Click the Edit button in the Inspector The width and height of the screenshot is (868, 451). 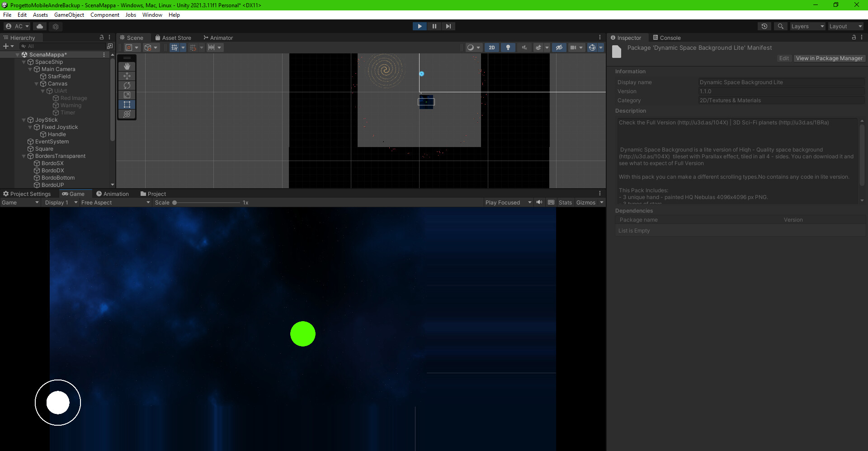click(784, 58)
